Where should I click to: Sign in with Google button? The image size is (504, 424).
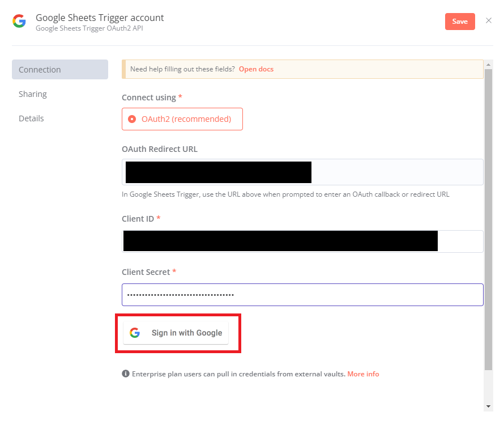click(176, 333)
